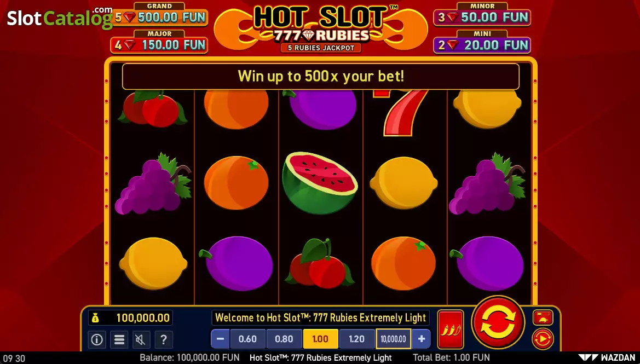This screenshot has width=640, height=364.
Task: Spin the reels with the red spin button
Action: point(498,322)
